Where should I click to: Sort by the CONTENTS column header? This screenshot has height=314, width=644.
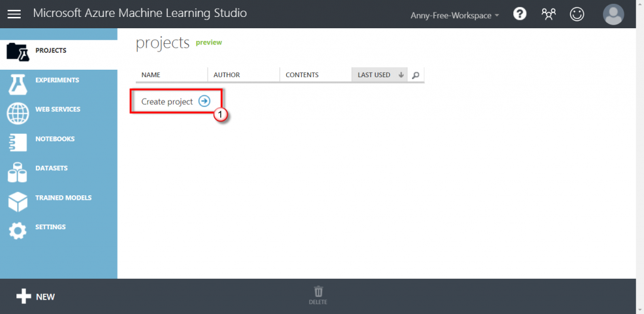coord(316,75)
